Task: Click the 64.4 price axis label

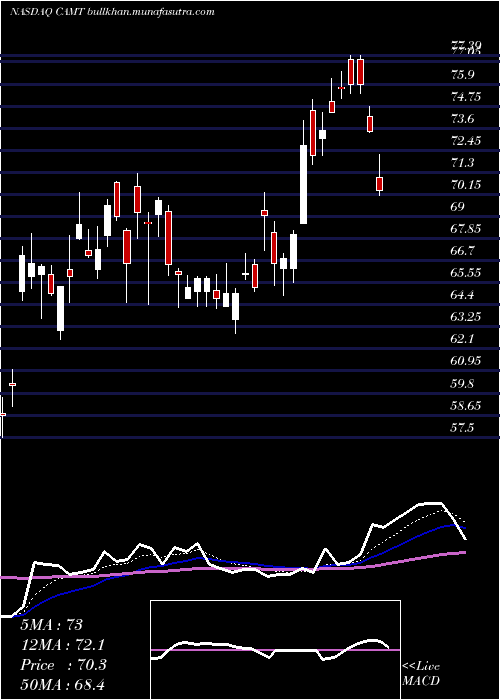Action: coord(462,295)
